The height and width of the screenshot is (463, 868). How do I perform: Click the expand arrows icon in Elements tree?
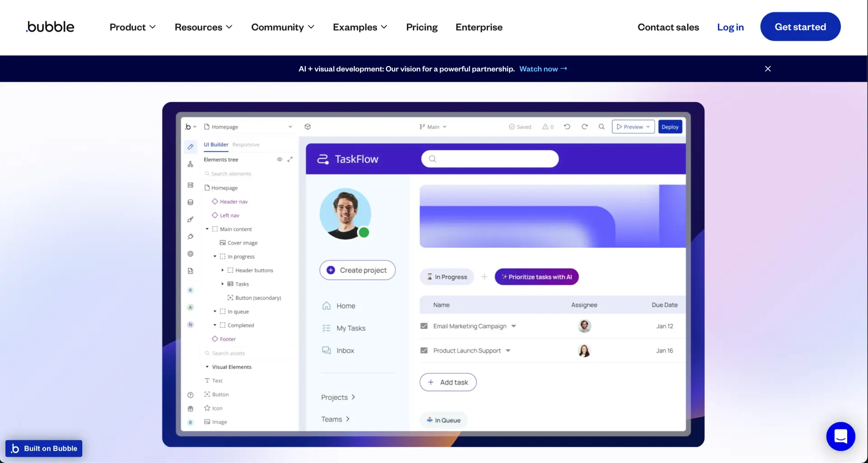pyautogui.click(x=290, y=159)
